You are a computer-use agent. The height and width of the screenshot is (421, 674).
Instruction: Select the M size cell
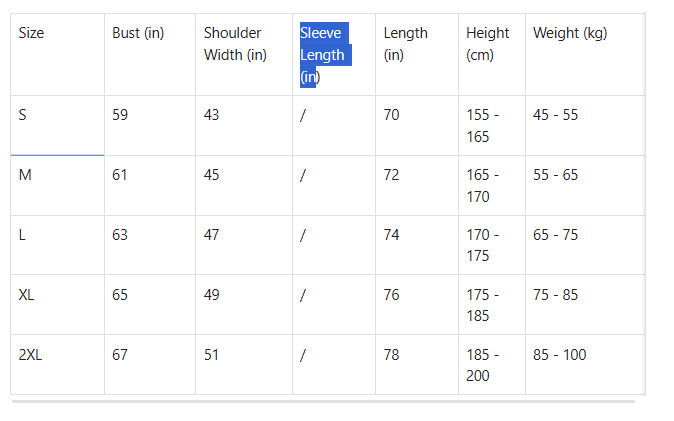click(25, 175)
